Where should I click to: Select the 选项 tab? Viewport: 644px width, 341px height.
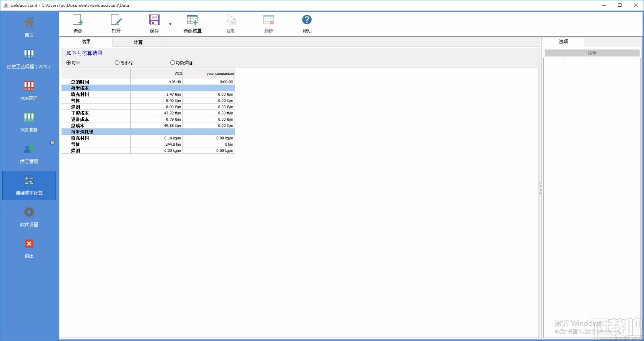(563, 42)
